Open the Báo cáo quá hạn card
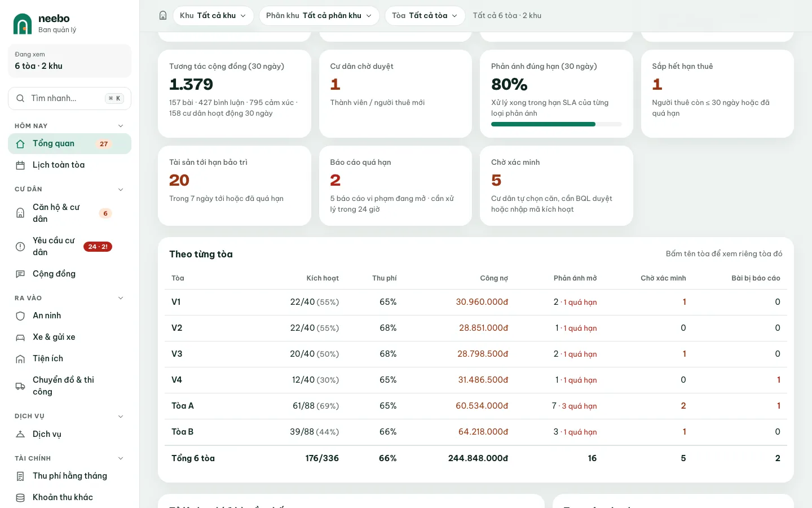 (395, 186)
